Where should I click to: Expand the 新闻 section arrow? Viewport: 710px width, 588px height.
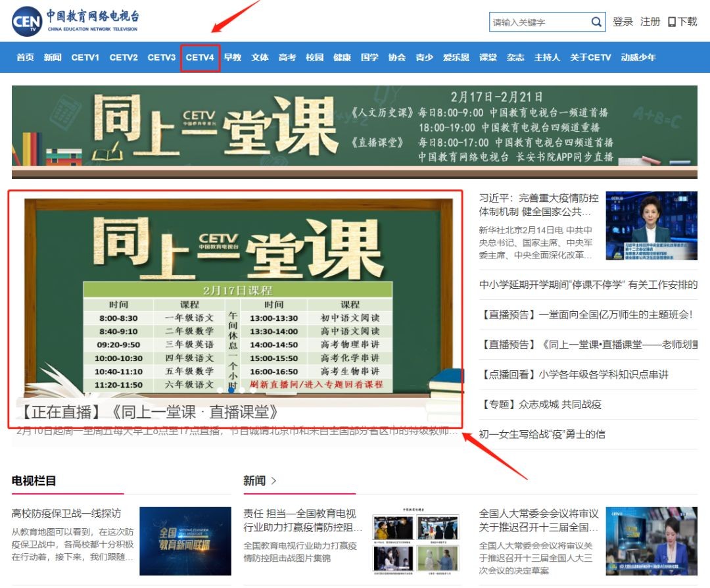tap(274, 481)
